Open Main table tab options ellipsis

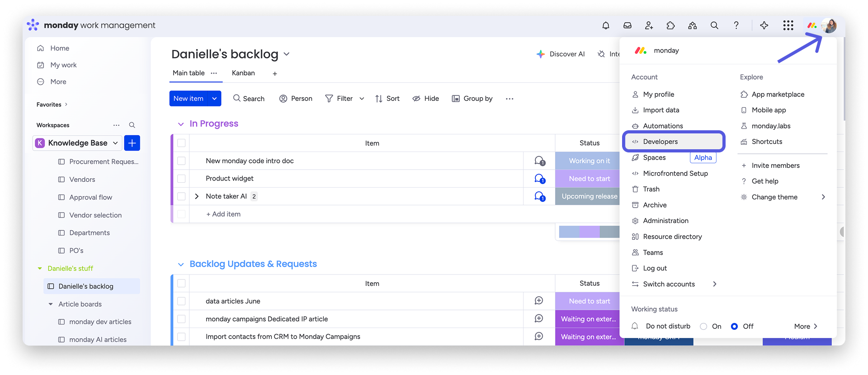click(x=214, y=73)
